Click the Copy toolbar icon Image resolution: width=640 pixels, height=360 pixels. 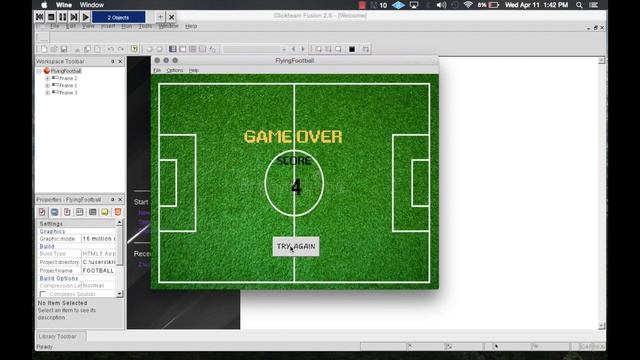pos(87,49)
